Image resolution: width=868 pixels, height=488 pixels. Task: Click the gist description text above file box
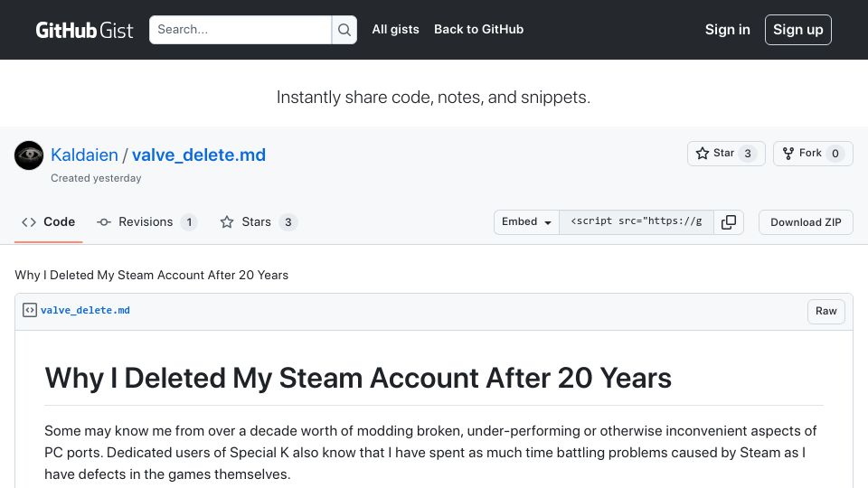click(151, 275)
